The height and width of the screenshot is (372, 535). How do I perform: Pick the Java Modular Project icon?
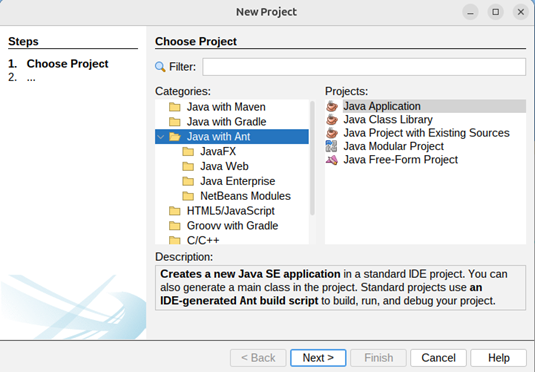click(331, 146)
